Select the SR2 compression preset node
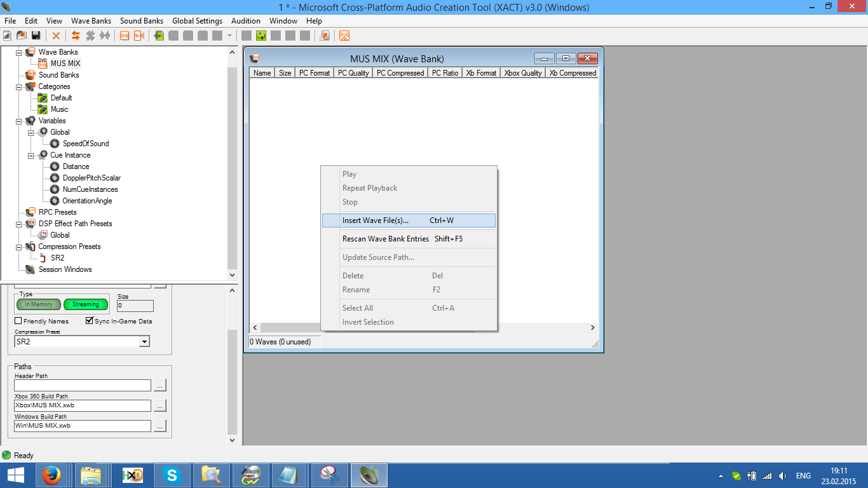The image size is (868, 488). (57, 258)
